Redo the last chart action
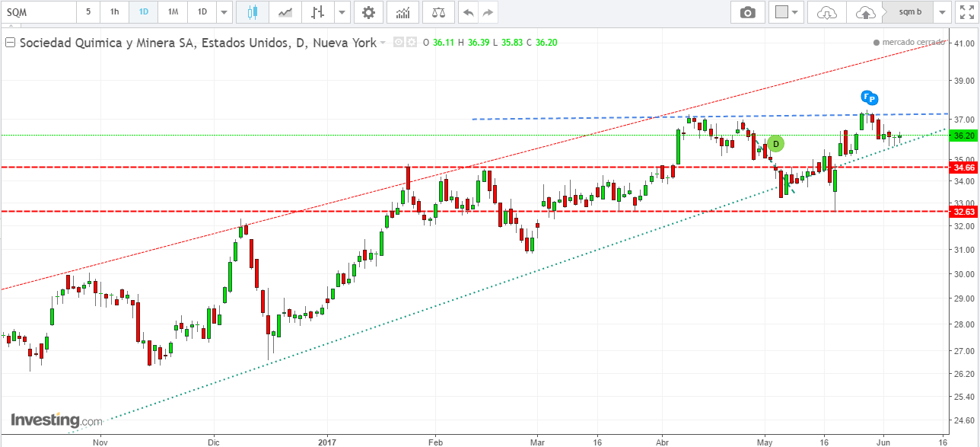Image resolution: width=980 pixels, height=447 pixels. tap(488, 12)
